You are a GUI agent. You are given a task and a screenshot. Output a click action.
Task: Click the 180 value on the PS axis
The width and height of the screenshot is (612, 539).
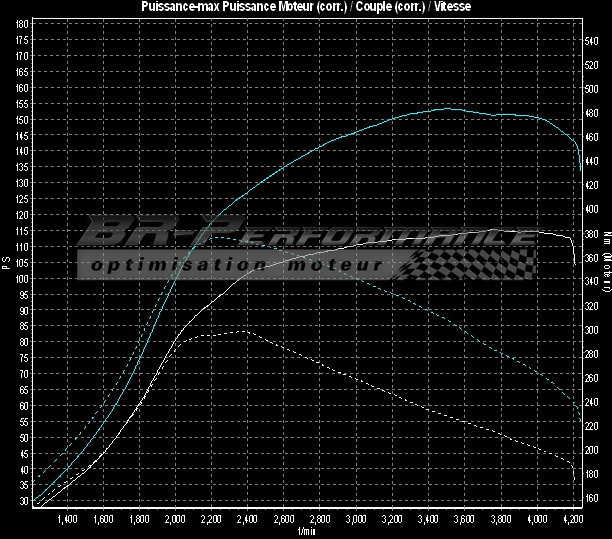(x=22, y=39)
